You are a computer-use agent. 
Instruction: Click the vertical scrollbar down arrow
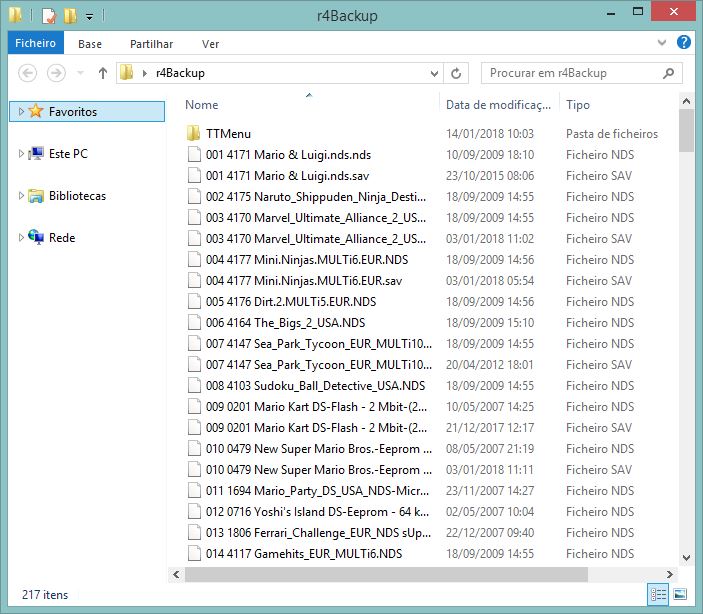point(686,558)
